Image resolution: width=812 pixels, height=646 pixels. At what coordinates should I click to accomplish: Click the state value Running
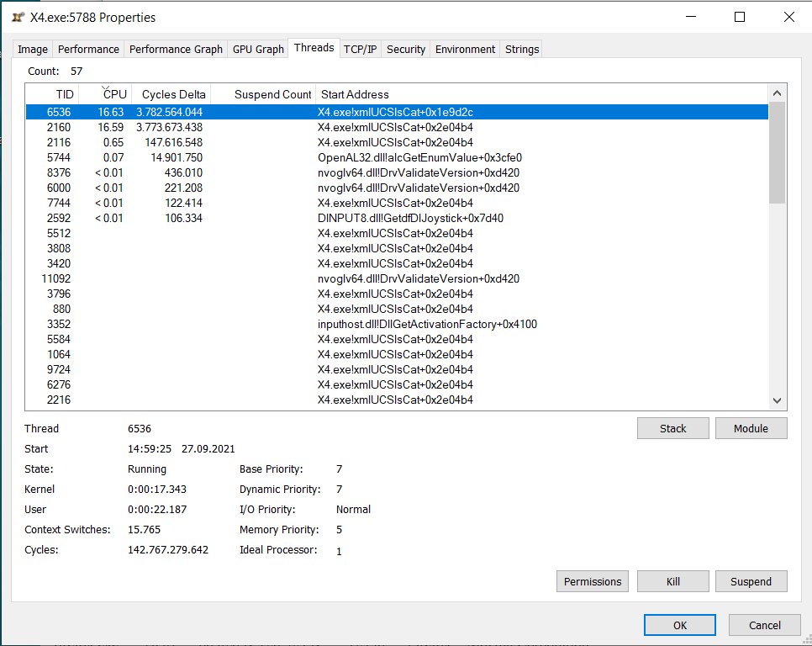(x=147, y=469)
